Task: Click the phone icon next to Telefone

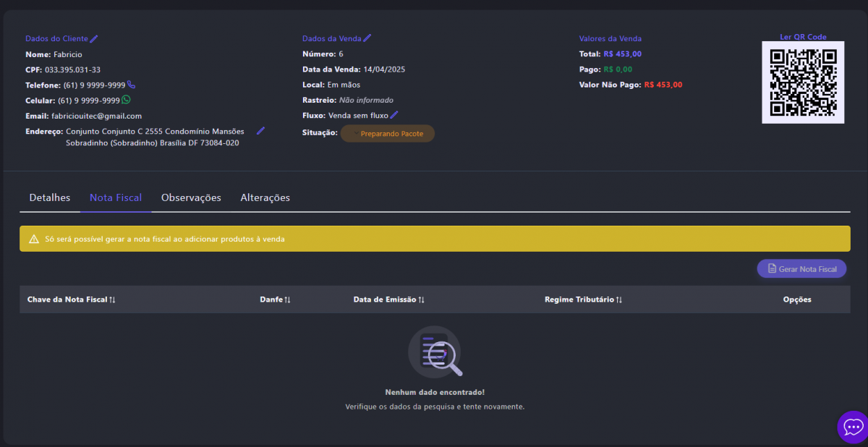Action: coord(131,85)
